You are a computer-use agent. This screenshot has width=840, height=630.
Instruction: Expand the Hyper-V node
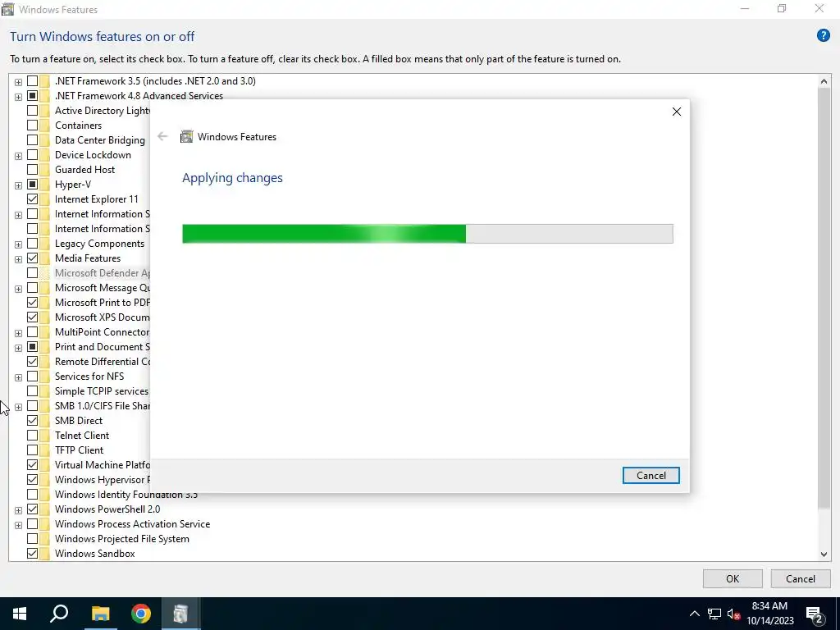(x=18, y=185)
